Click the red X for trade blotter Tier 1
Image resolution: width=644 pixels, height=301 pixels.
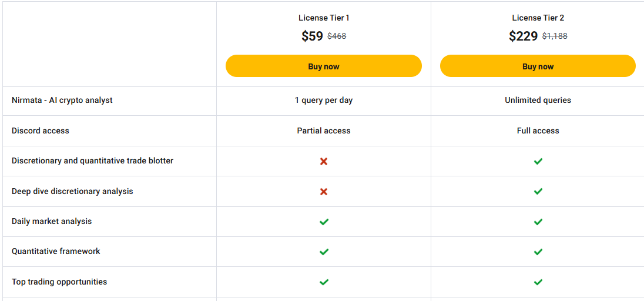[x=324, y=162]
